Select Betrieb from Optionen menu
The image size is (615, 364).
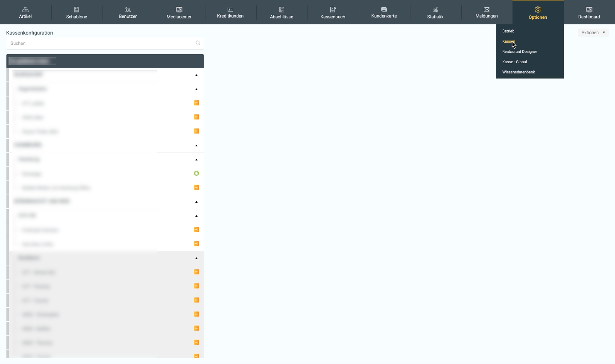[508, 31]
